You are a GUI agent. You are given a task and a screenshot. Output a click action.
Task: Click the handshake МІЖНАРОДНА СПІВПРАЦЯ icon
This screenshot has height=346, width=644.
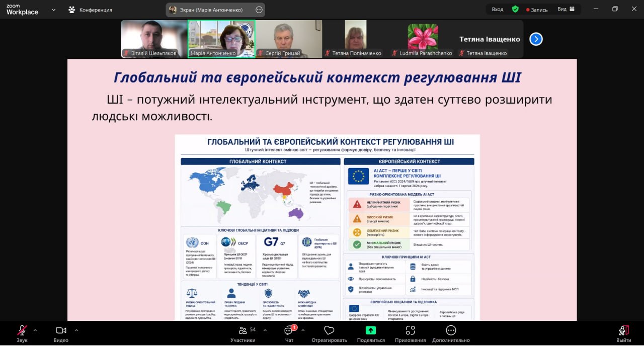tap(304, 293)
